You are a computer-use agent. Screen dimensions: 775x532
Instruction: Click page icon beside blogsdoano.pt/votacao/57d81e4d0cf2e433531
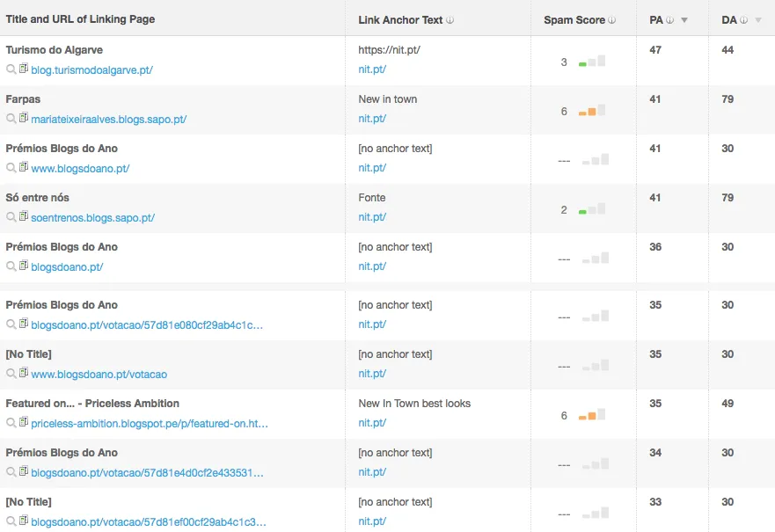point(24,471)
